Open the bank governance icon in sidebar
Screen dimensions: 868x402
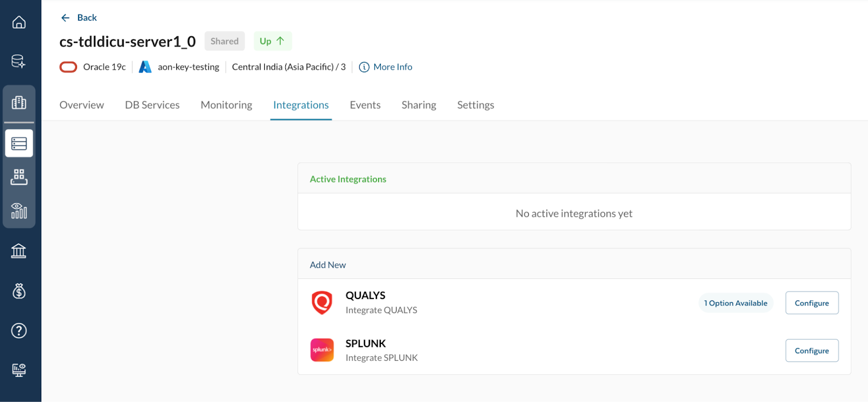[19, 251]
